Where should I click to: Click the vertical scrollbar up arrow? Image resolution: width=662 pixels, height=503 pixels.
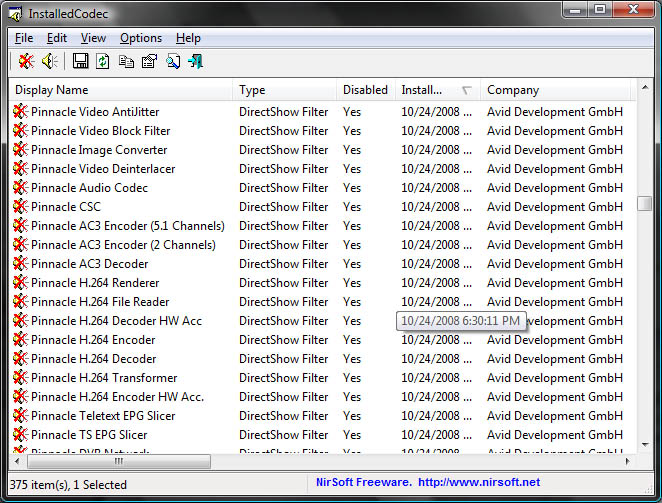645,87
